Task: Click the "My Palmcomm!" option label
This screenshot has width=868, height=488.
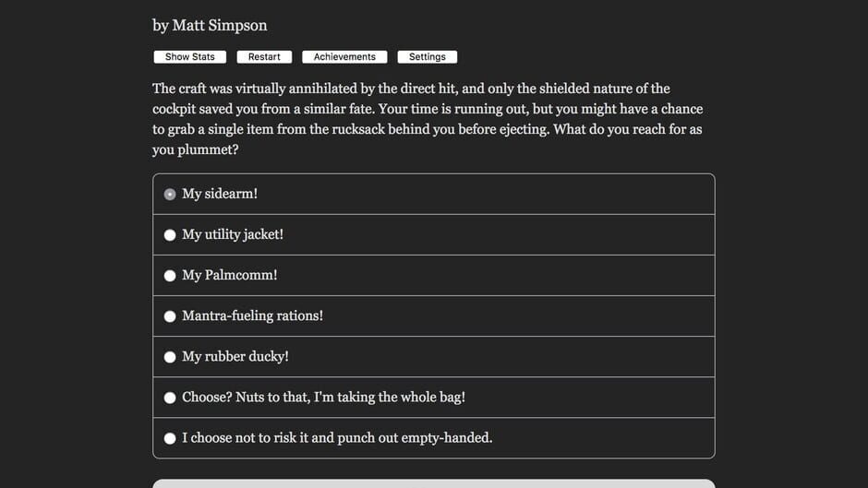Action: coord(230,275)
